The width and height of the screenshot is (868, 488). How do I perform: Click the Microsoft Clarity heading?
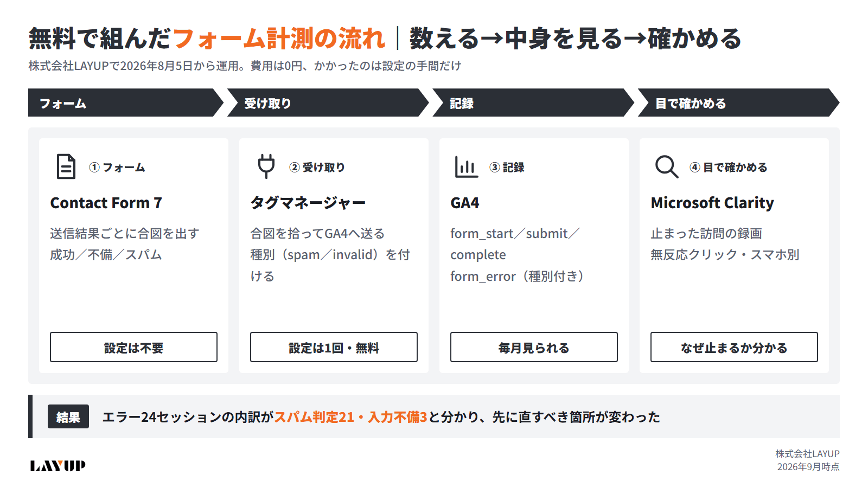point(712,203)
